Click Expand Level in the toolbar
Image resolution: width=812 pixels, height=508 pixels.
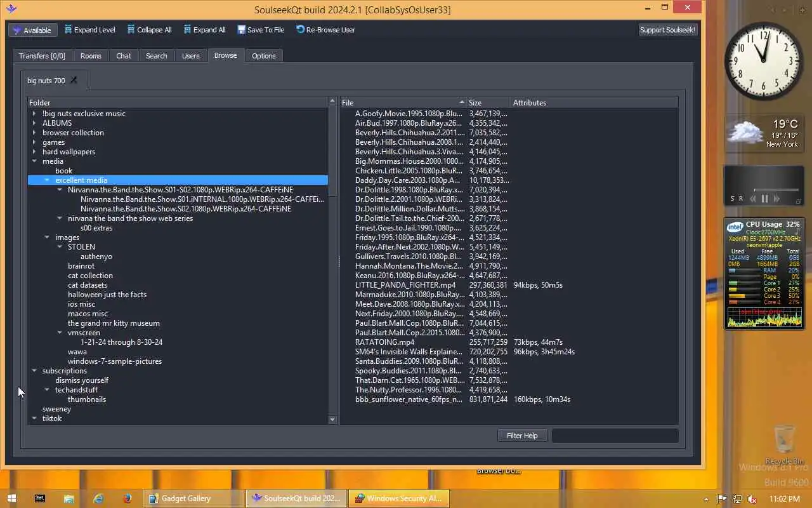[89, 30]
